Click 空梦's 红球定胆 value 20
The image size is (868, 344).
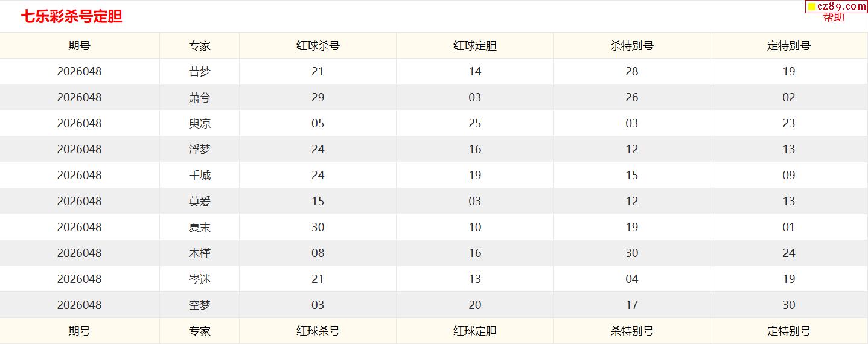click(474, 305)
